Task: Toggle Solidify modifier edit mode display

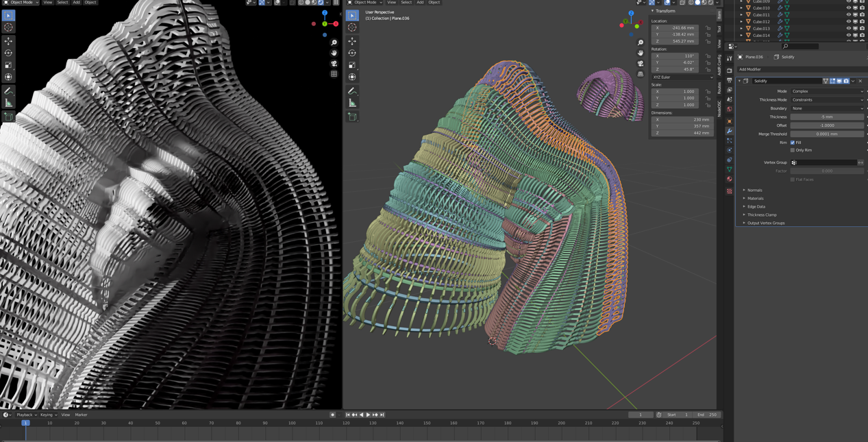Action: pos(832,81)
